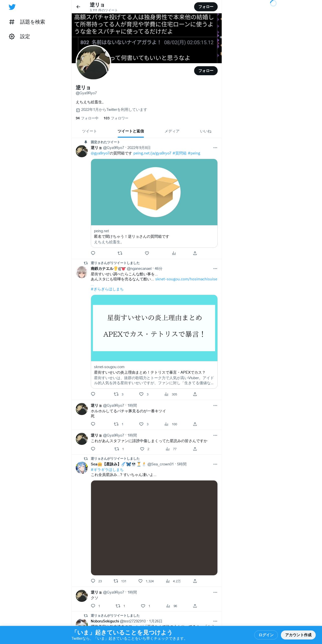Viewport: 322px width, 644px height.
Task: Open more options on 南鉄カナエル tweet
Action: point(215,269)
